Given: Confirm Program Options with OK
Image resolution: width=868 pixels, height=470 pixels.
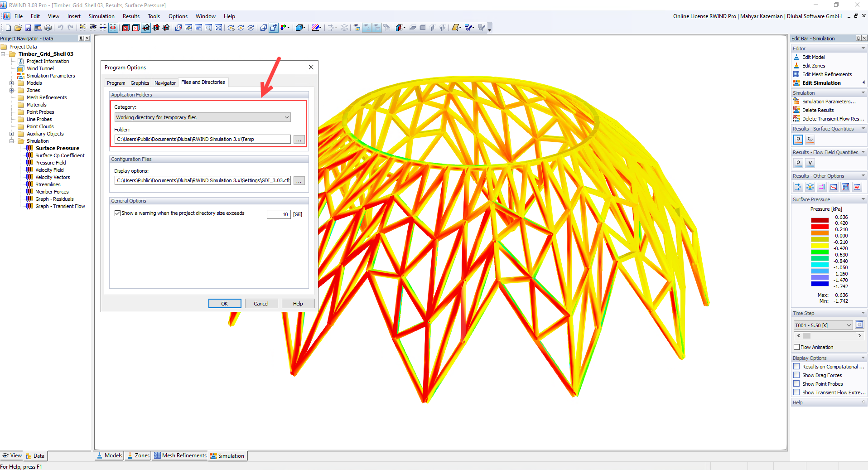Looking at the screenshot, I should point(225,303).
